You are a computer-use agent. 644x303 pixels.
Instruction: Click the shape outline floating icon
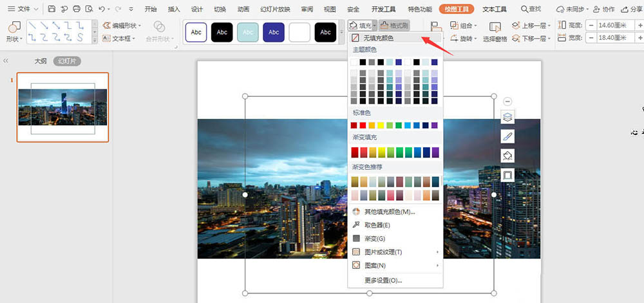(x=507, y=175)
